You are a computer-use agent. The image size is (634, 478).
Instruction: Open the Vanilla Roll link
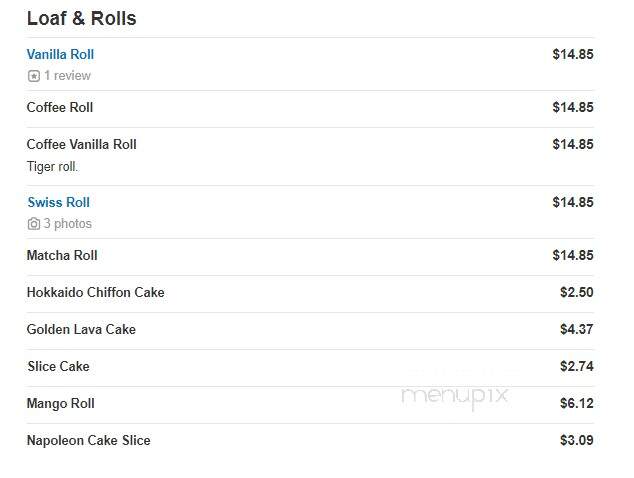click(60, 54)
